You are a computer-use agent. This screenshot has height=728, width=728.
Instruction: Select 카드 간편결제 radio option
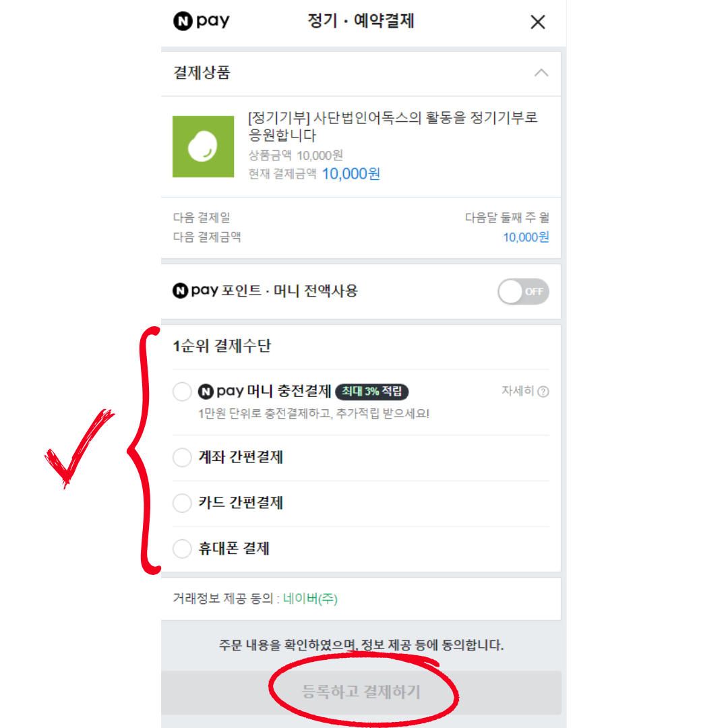182,503
